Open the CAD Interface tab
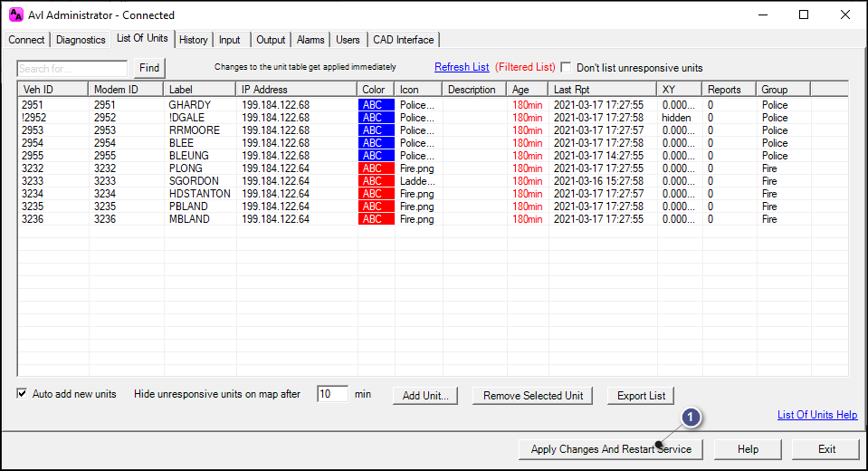Screen dimensions: 868x471 coord(403,40)
